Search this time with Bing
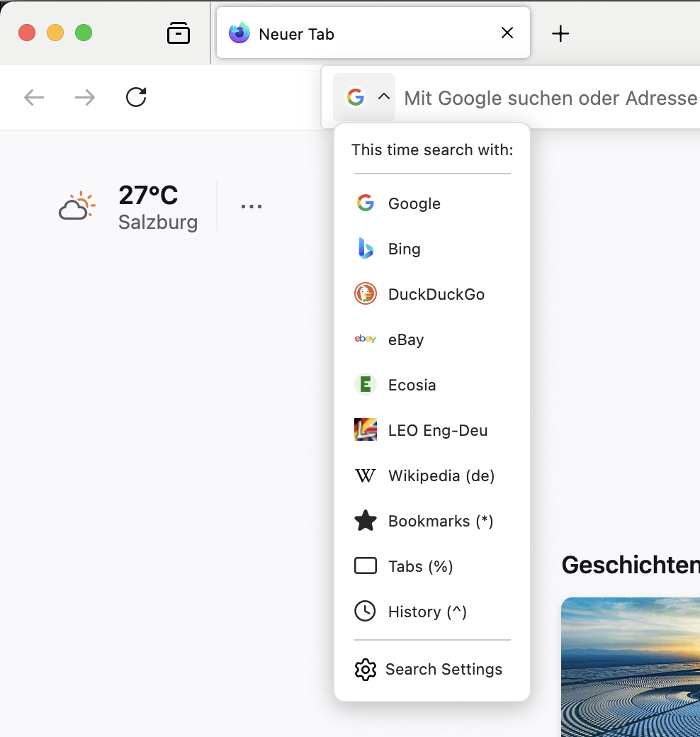Image resolution: width=700 pixels, height=737 pixels. 404,249
